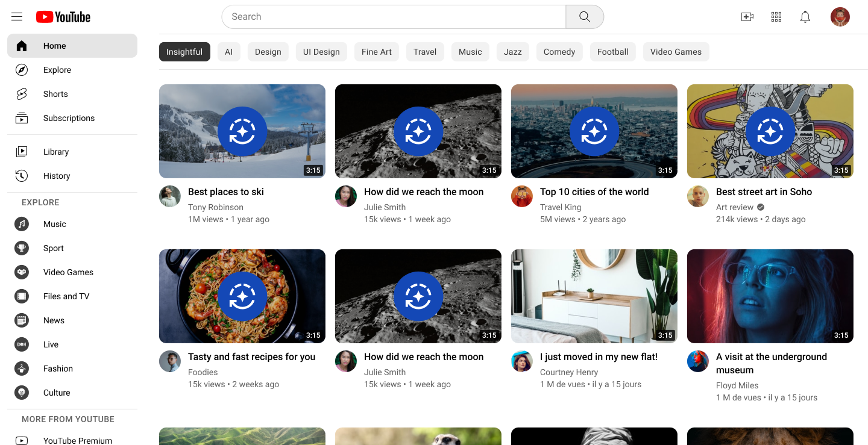Click the YouTube Premium icon

coord(22,441)
